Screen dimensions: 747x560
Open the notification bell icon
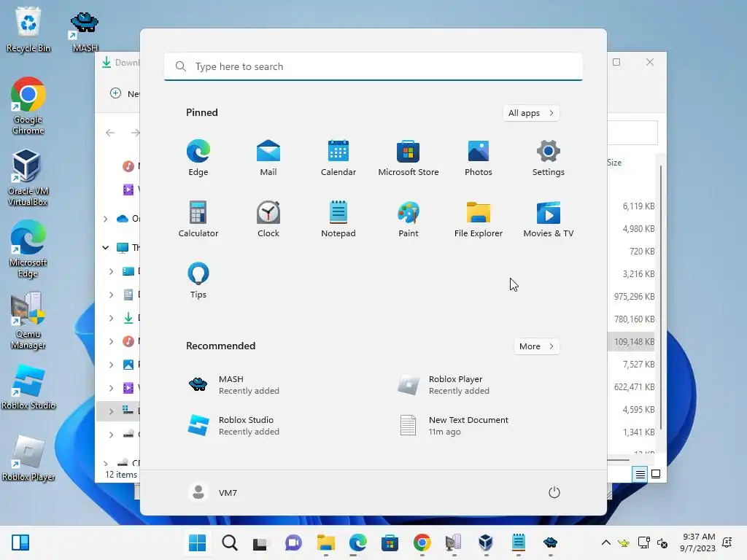pos(727,542)
